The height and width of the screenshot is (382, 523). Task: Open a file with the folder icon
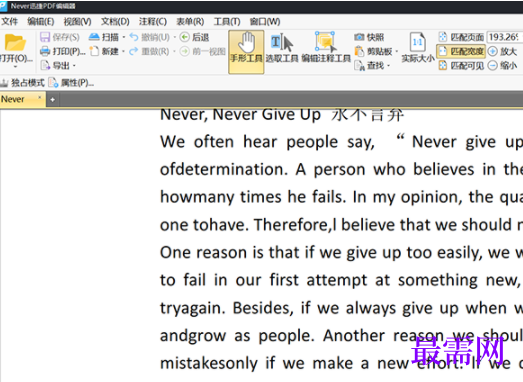(x=15, y=43)
